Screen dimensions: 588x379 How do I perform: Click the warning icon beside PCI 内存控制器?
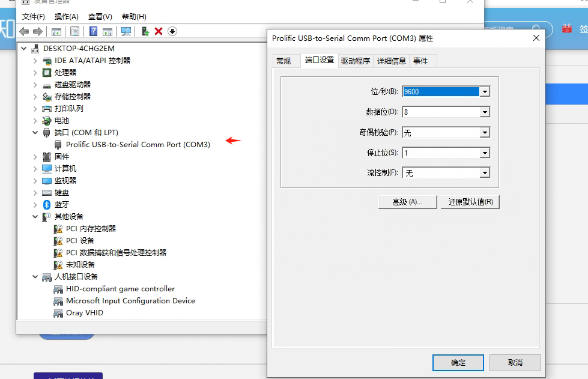58,229
